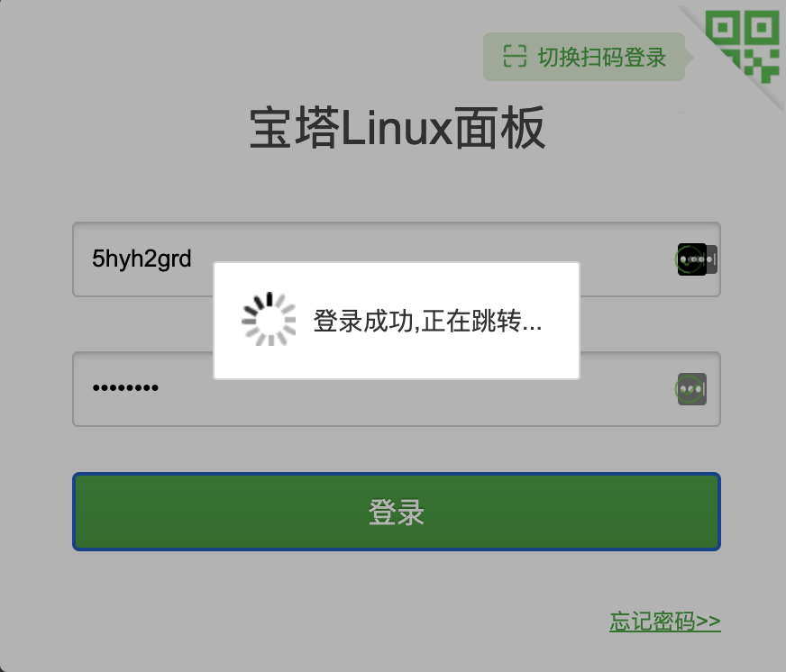Screen dimensions: 786x672
Task: Open password manager icon in password field
Action: [x=691, y=389]
